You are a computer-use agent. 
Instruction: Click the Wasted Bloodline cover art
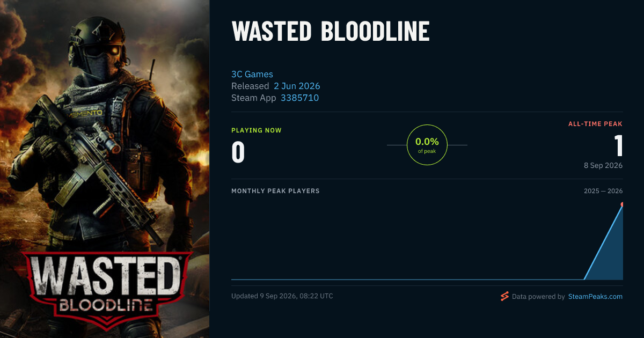coord(105,169)
